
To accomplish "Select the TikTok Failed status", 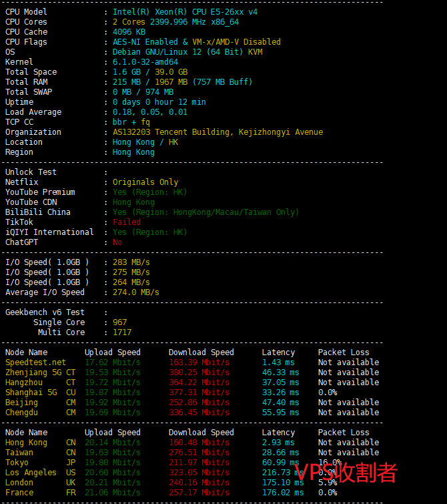I will (x=127, y=222).
